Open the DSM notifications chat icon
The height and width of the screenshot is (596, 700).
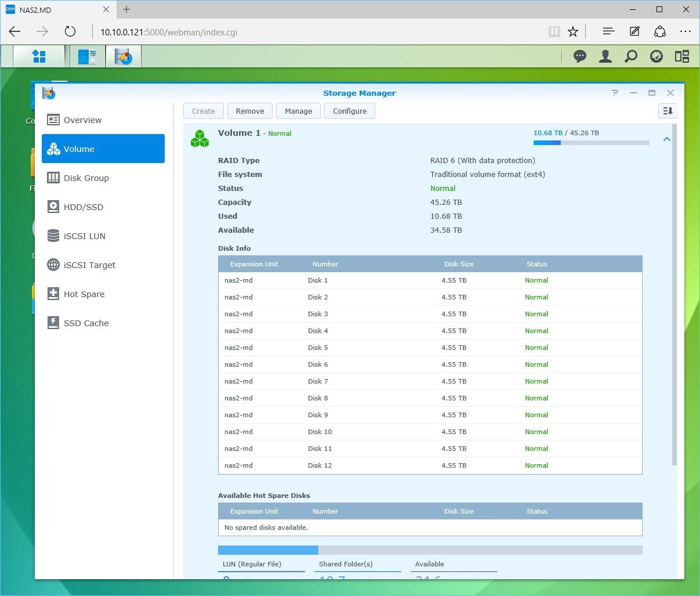[x=579, y=56]
